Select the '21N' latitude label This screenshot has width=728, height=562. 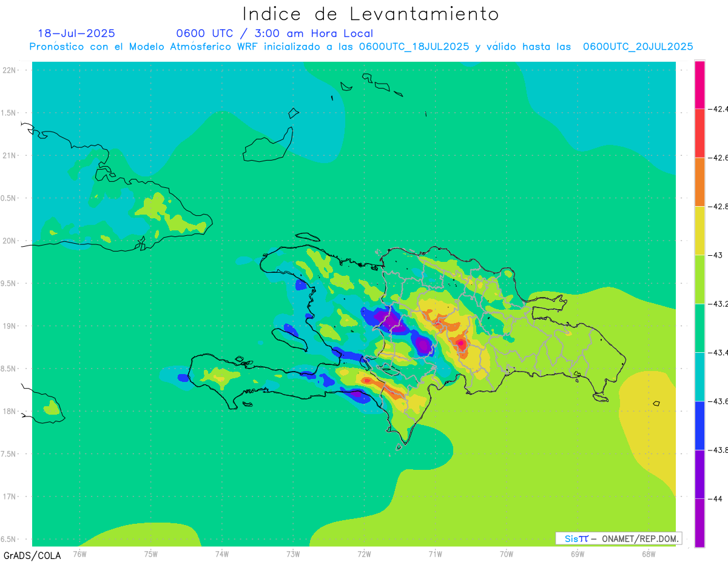pyautogui.click(x=10, y=155)
